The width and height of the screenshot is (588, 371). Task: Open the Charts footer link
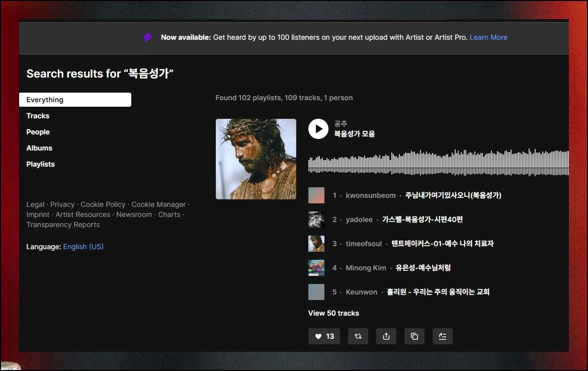click(x=169, y=214)
